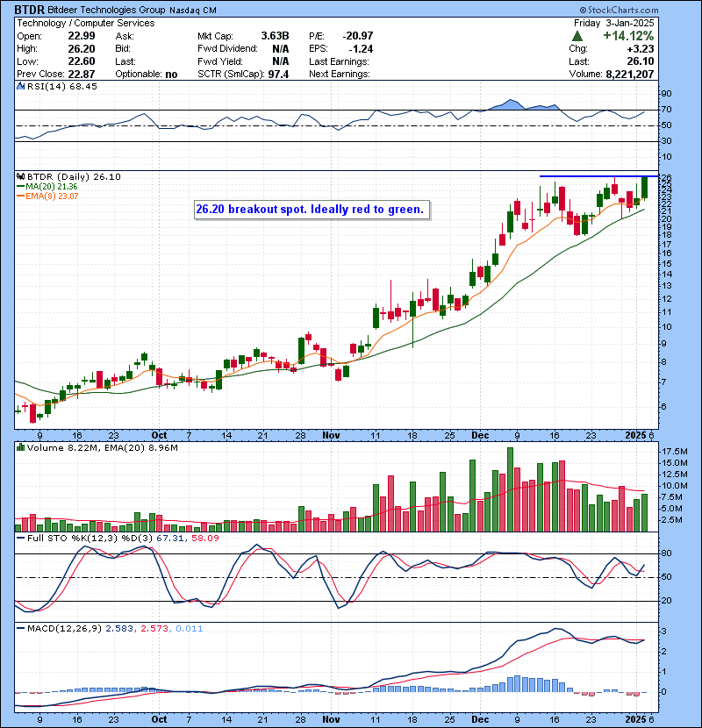Image resolution: width=702 pixels, height=728 pixels.
Task: Click the High value 26.20
Action: tap(82, 49)
